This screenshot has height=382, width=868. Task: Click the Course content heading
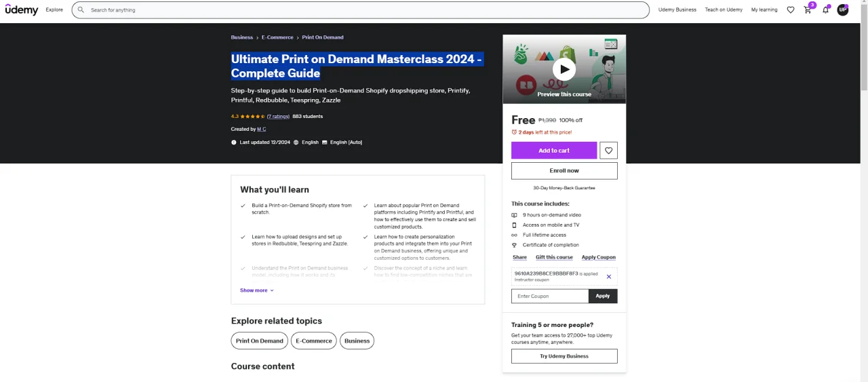pos(262,366)
